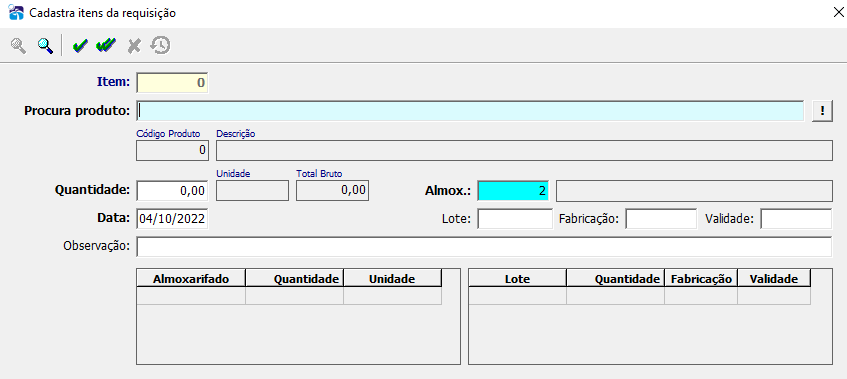Click the Unidade column header
The image size is (847, 379).
392,279
